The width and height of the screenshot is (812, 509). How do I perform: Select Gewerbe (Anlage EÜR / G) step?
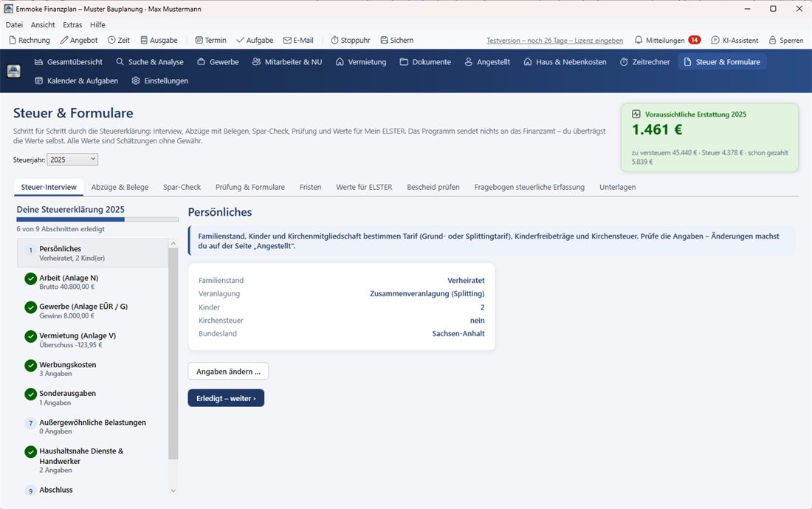93,311
